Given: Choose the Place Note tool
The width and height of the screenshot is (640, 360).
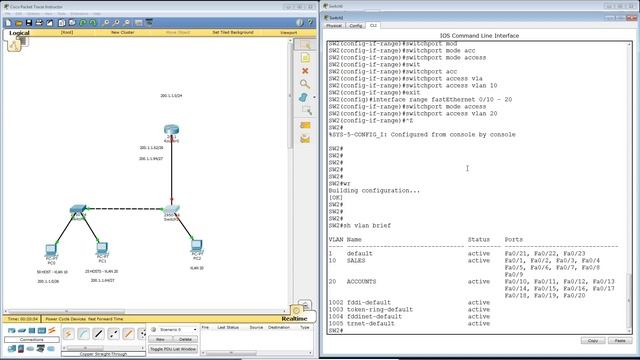Looking at the screenshot, I should pyautogui.click(x=305, y=58).
